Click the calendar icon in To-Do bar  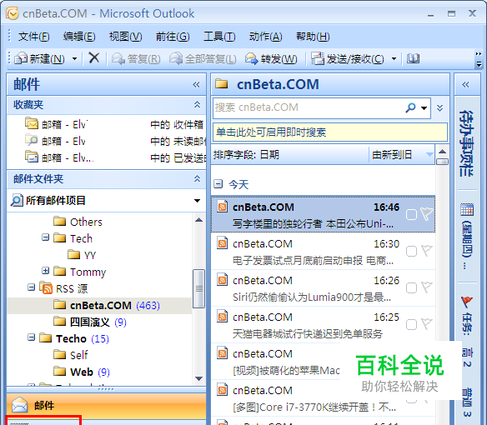coord(467,210)
